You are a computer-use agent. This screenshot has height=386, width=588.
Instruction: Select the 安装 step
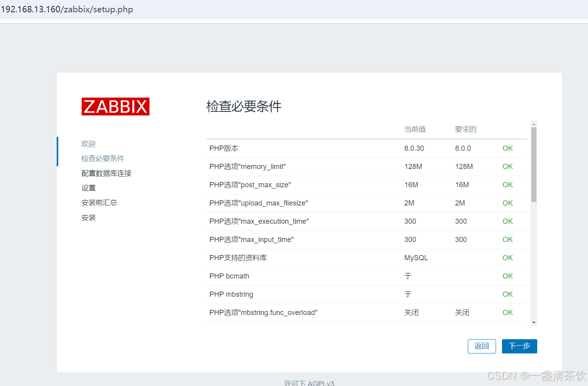tap(88, 217)
